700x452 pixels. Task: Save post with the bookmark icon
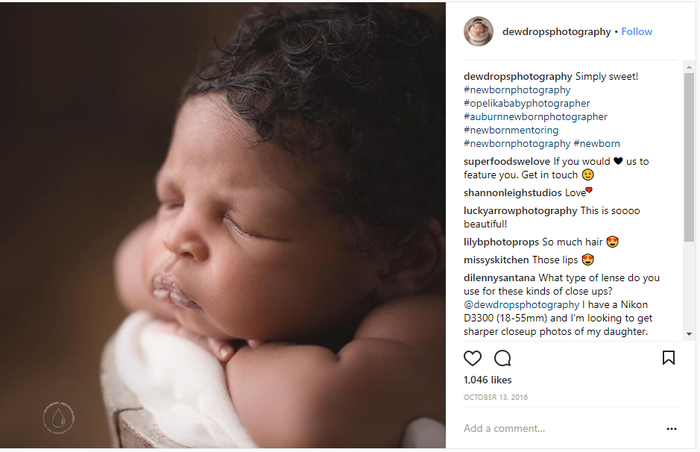pyautogui.click(x=668, y=358)
